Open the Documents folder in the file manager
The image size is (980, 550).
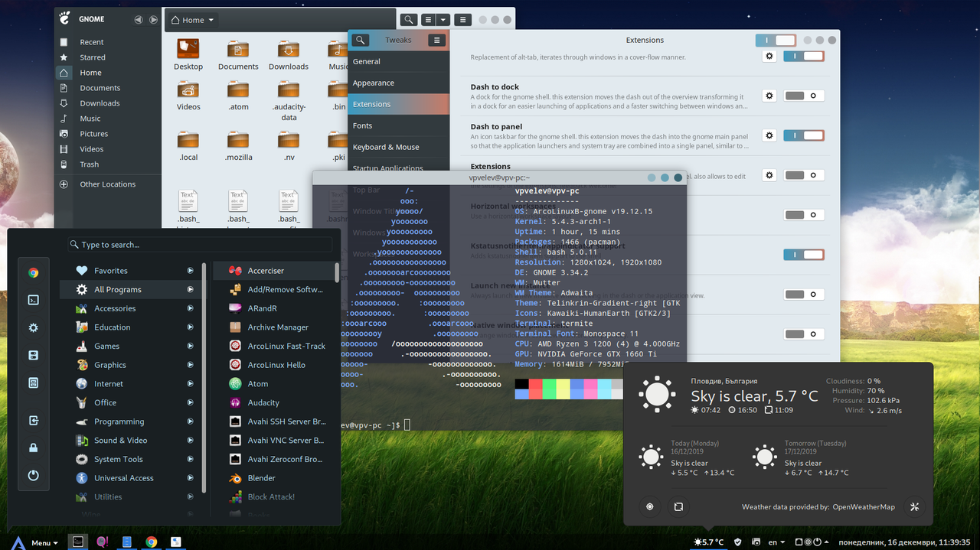click(x=238, y=55)
